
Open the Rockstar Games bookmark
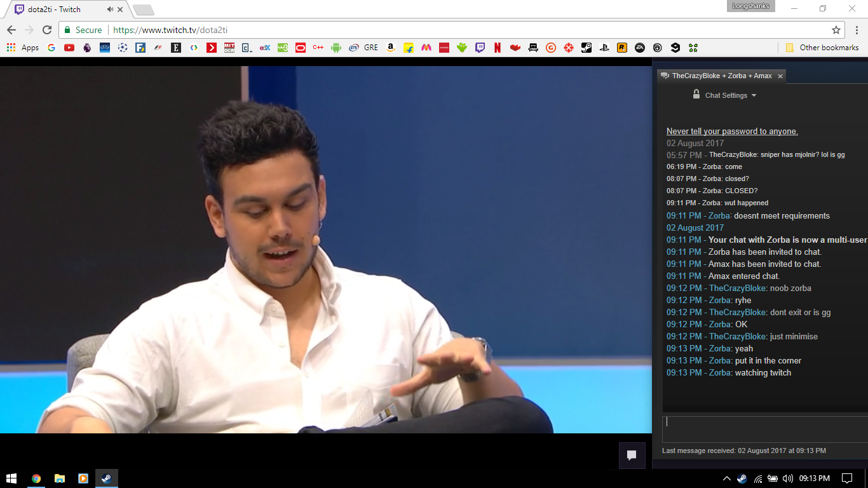622,48
